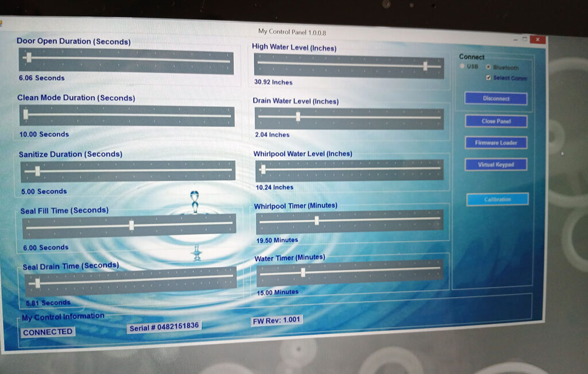Screen dimensions: 588x374
Task: Click the Whirlpool Timer slider handle
Action: [317, 220]
